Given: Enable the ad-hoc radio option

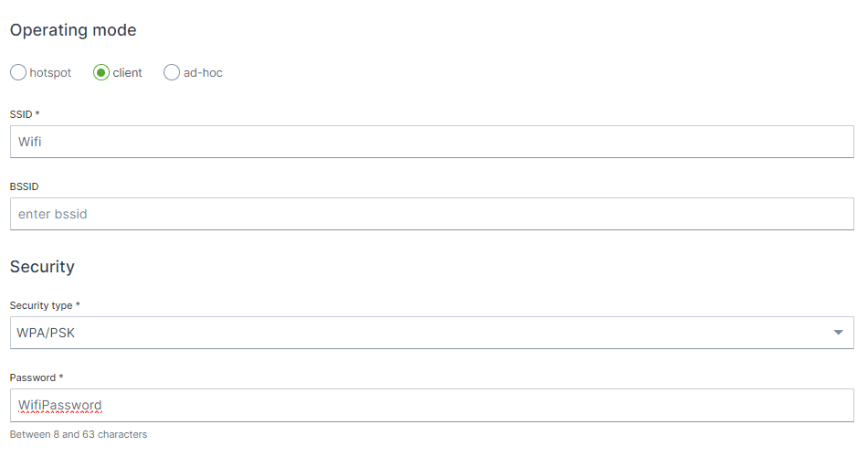Looking at the screenshot, I should [172, 73].
